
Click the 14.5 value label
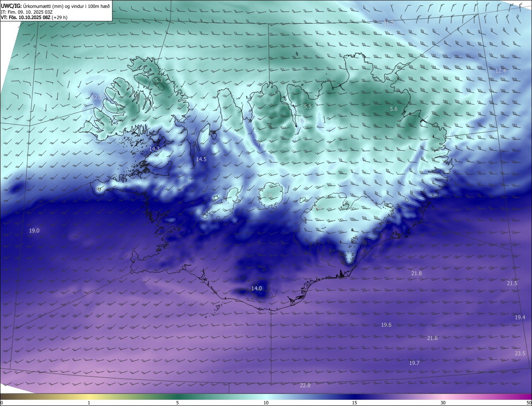tap(201, 159)
